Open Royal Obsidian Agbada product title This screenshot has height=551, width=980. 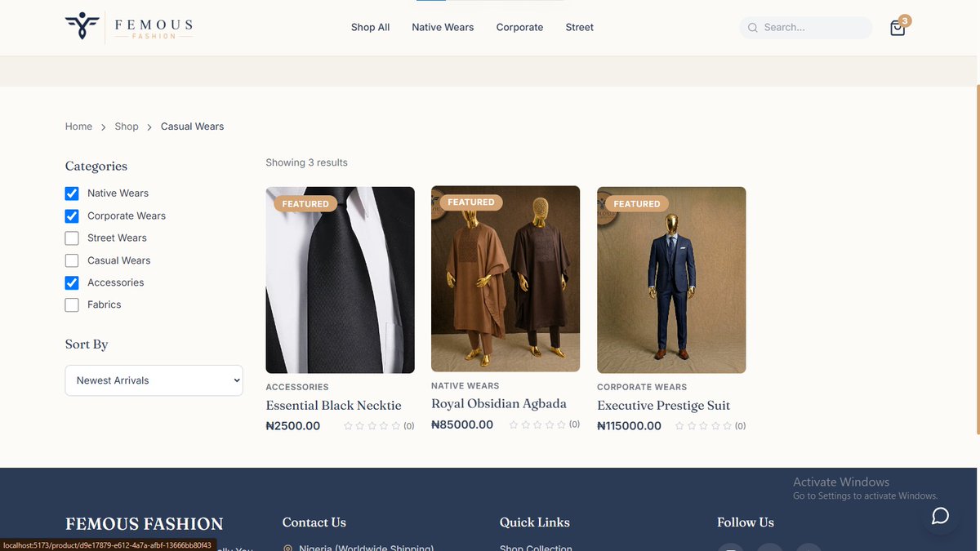(499, 404)
